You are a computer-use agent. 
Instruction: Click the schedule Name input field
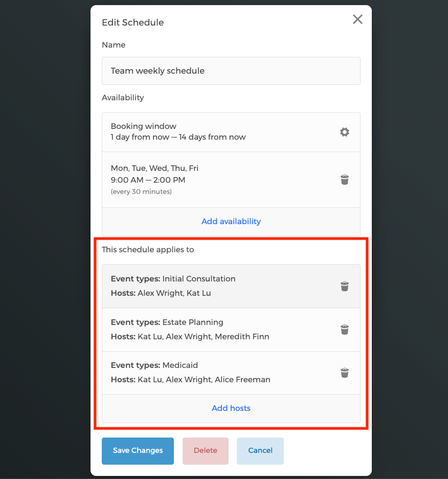click(231, 71)
